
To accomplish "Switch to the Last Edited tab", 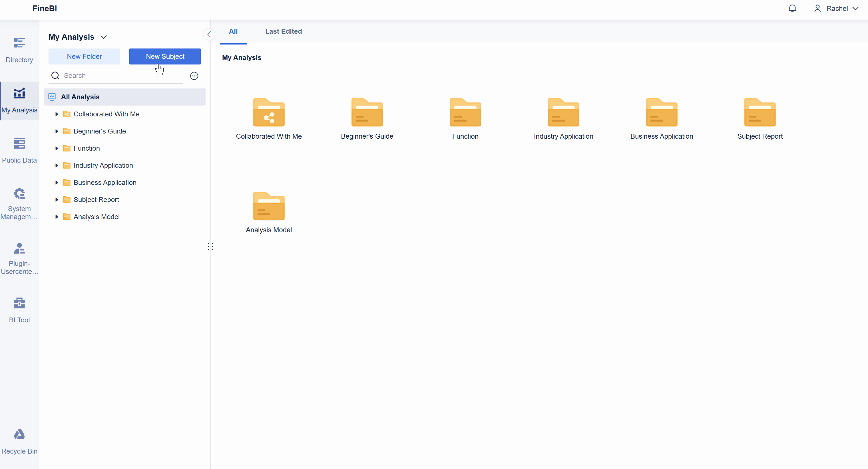I will pyautogui.click(x=283, y=31).
